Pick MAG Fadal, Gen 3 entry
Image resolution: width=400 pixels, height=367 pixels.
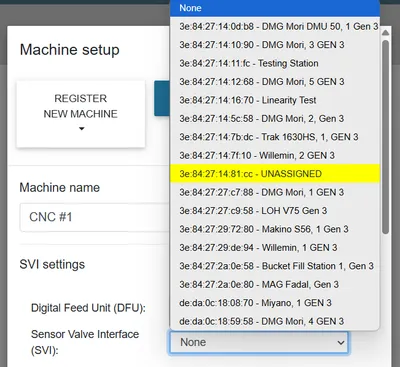(275, 284)
